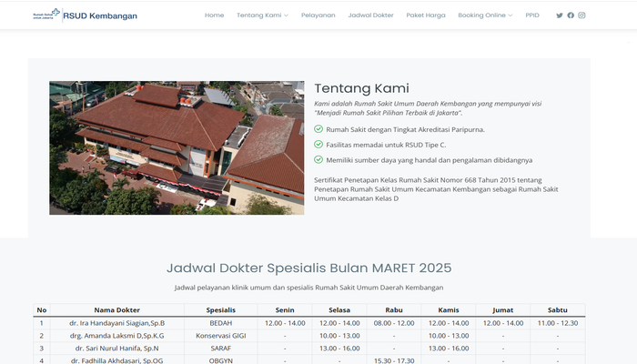Click the Senin column header
Viewport: 637px width, 364px height.
(x=285, y=310)
